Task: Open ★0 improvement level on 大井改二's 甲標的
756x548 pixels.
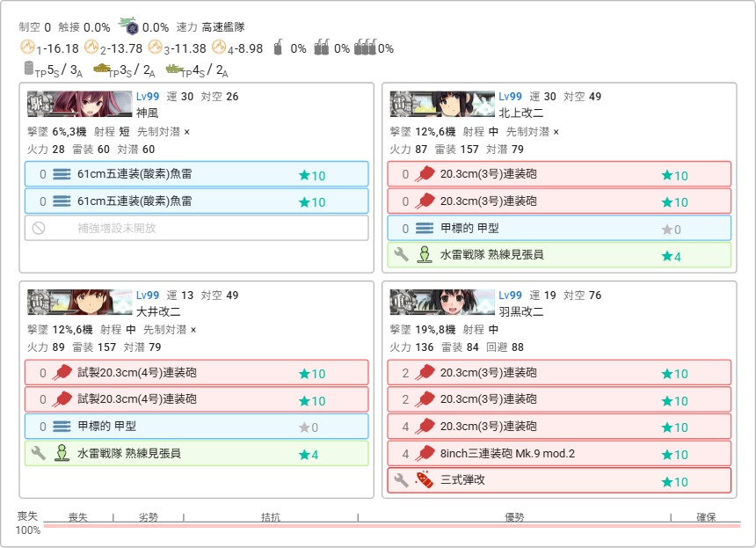Action: (308, 427)
